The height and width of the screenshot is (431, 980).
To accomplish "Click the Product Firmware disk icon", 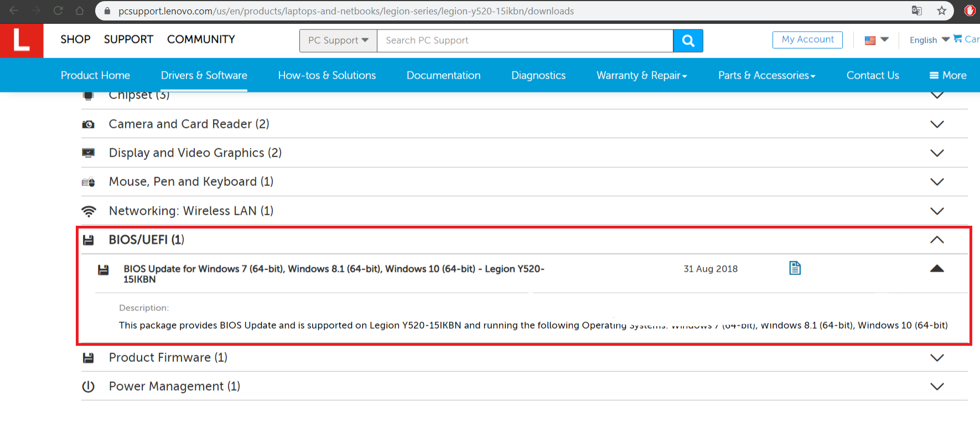I will click(89, 358).
